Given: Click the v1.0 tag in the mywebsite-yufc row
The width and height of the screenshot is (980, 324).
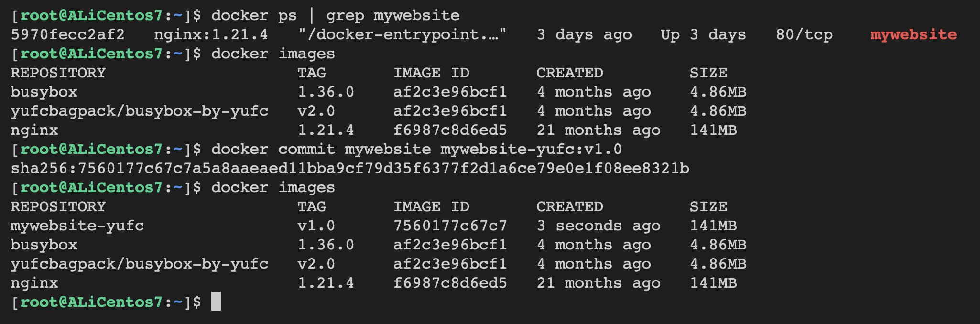Looking at the screenshot, I should [x=316, y=226].
